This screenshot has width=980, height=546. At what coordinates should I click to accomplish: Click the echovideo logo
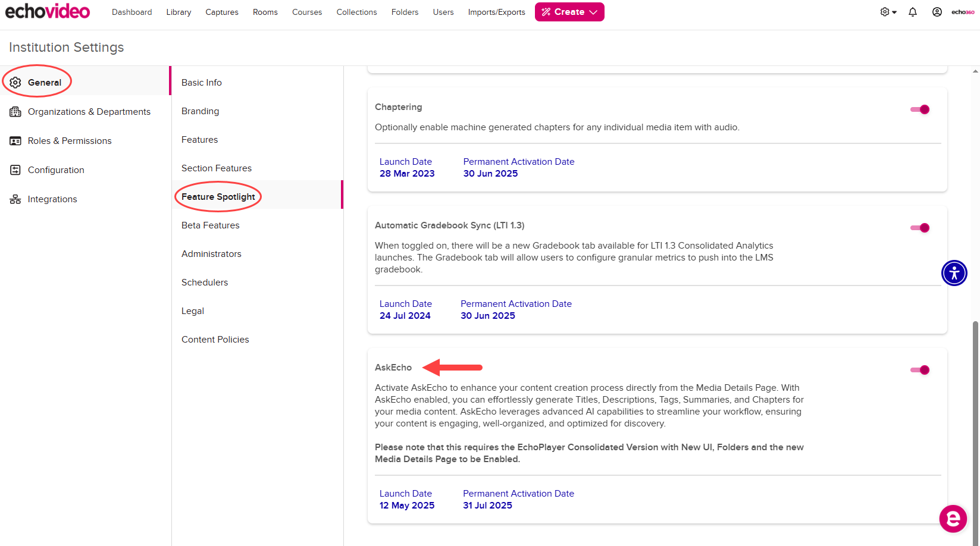[x=48, y=11]
